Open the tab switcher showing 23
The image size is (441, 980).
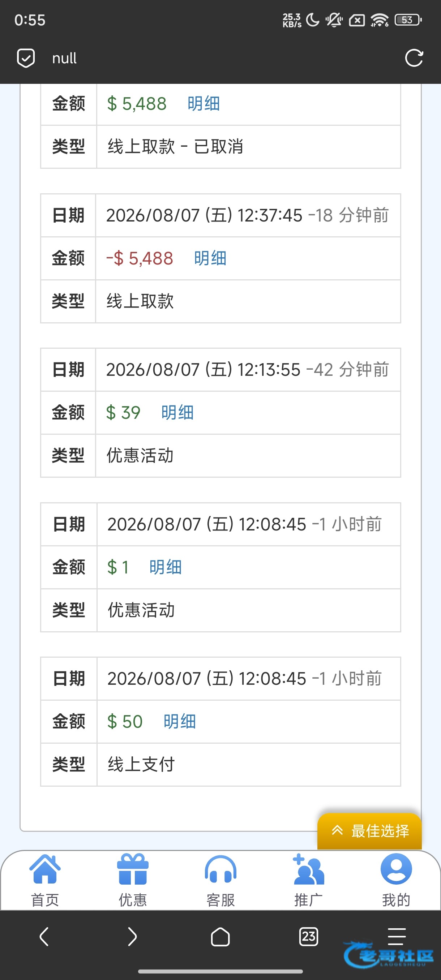[309, 936]
